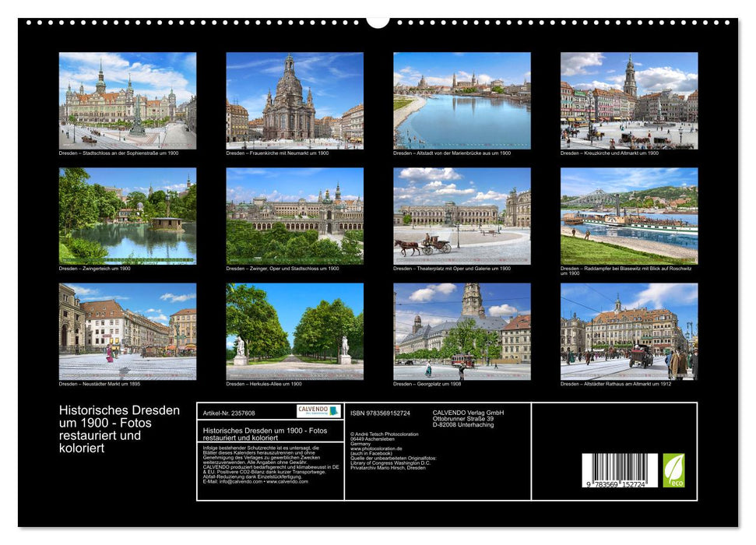Click caption 'Dresden – Zwingerteich um 1900'
Viewport: 756px width, 545px height.
pyautogui.click(x=94, y=269)
